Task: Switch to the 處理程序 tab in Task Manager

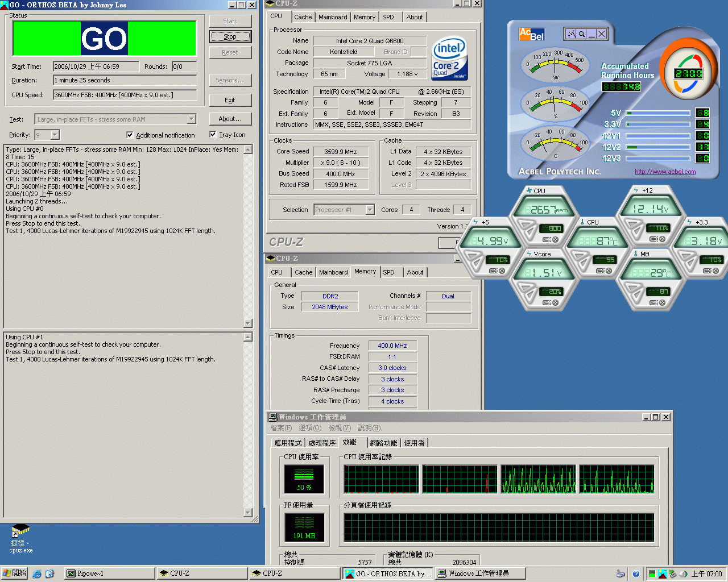Action: tap(322, 443)
